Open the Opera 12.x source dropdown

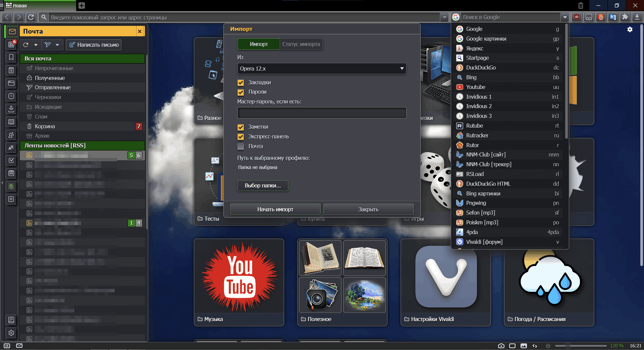coord(322,69)
